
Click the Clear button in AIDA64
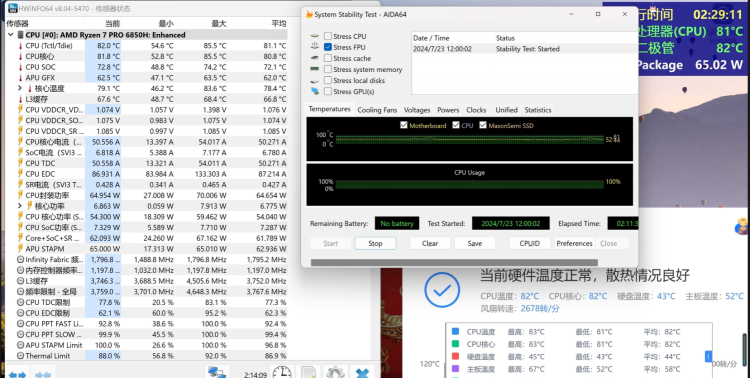(430, 243)
